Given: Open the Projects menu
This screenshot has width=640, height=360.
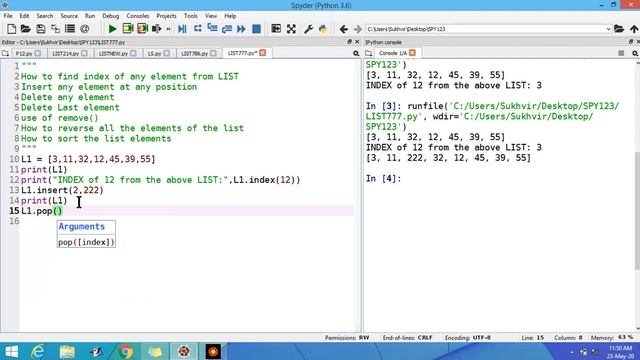Looking at the screenshot, I should [166, 16].
